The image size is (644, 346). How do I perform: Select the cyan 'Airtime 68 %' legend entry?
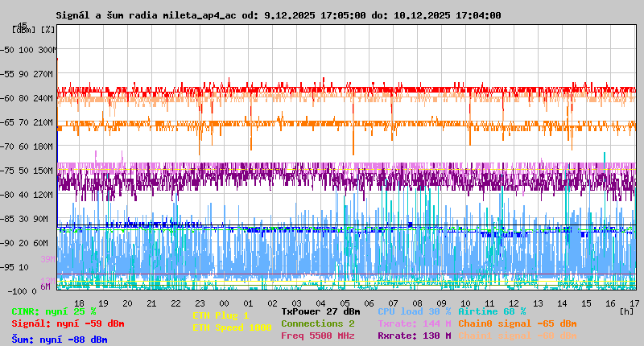[492, 311]
